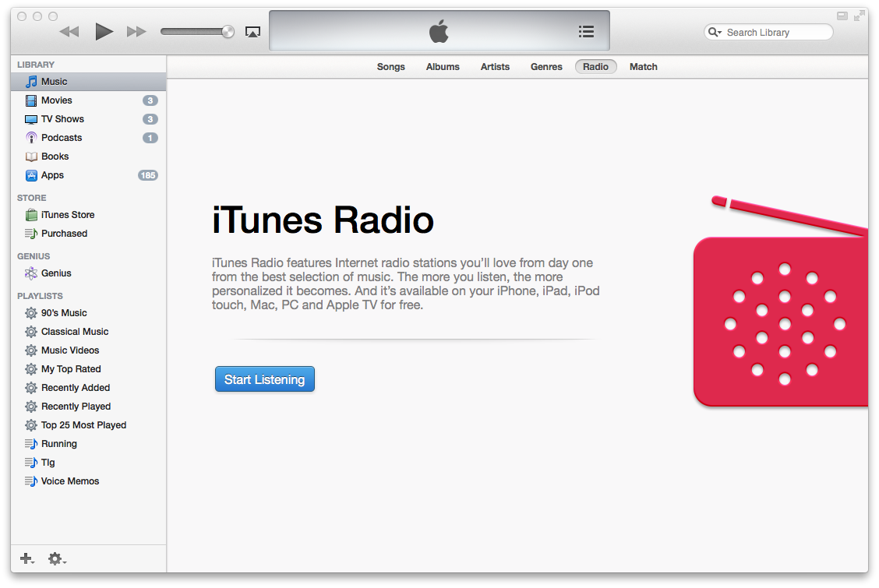Adjust the volume slider
The image size is (879, 588).
(197, 31)
